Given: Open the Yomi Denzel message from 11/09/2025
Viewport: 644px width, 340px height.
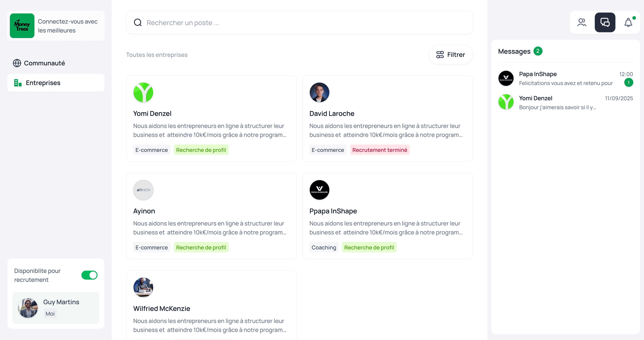Looking at the screenshot, I should click(x=566, y=102).
